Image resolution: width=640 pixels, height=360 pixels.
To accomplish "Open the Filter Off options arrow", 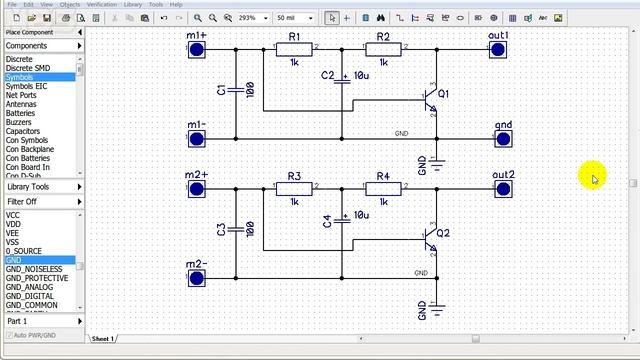I will coord(80,202).
